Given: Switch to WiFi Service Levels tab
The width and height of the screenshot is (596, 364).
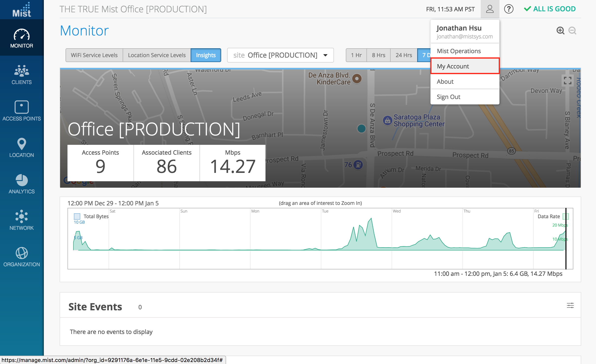Looking at the screenshot, I should pyautogui.click(x=94, y=55).
